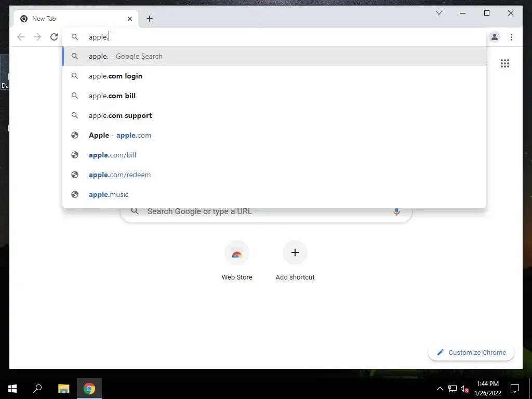Open Windows taskbar search
This screenshot has width=532, height=399.
click(x=37, y=389)
